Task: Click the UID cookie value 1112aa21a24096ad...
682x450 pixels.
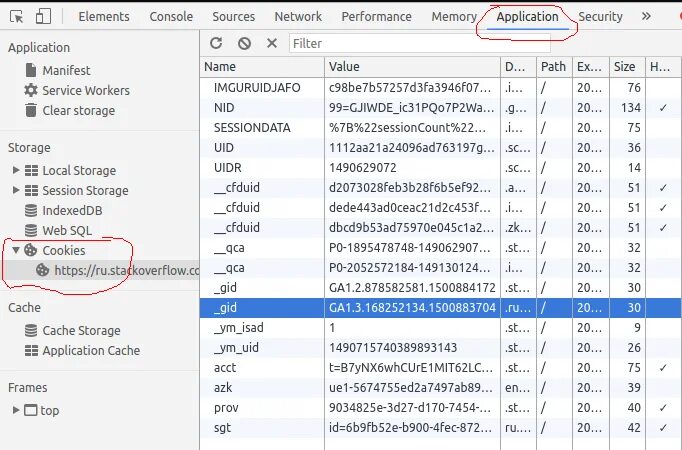Action: [x=411, y=148]
